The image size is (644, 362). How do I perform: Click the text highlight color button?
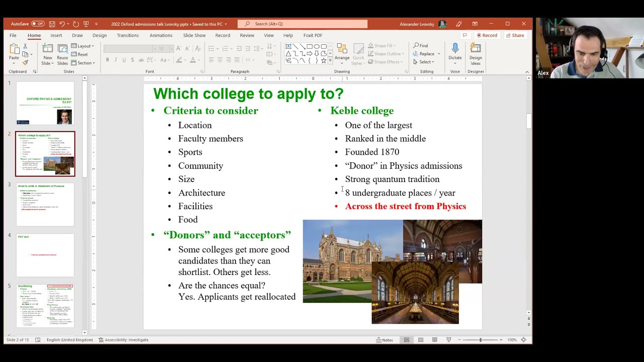(x=179, y=60)
